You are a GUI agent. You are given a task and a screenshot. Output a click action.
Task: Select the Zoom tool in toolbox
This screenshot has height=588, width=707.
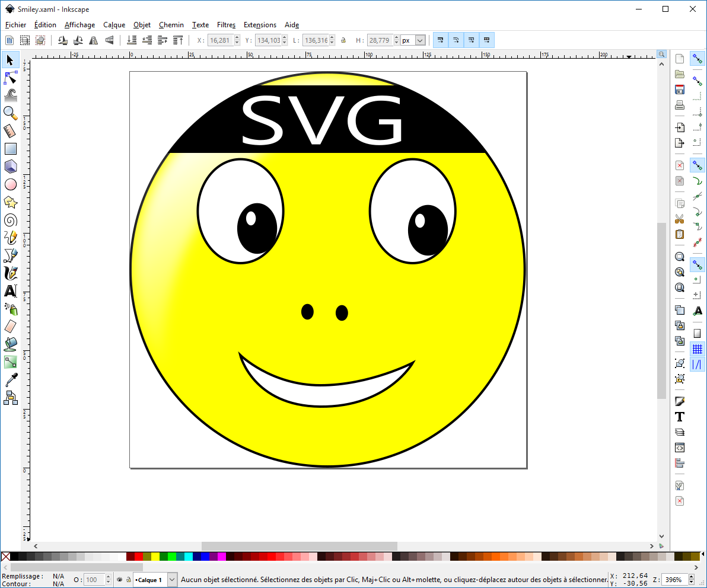point(10,113)
